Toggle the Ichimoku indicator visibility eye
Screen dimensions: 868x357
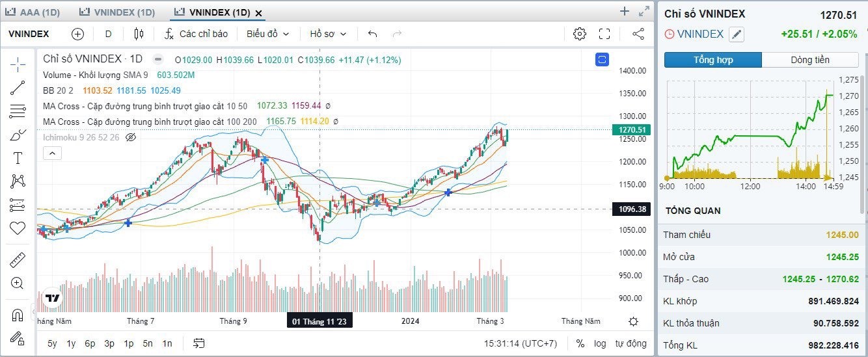(130, 137)
